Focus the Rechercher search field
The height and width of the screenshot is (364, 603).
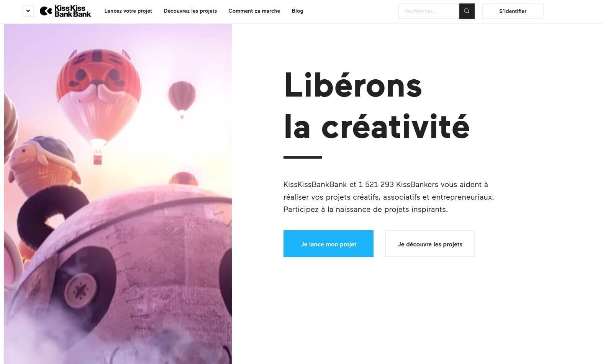[x=429, y=11]
